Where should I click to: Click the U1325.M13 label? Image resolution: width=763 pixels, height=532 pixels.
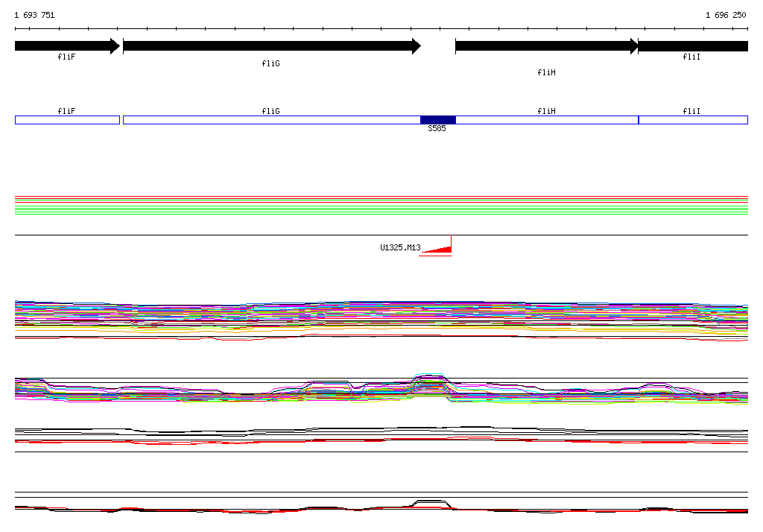[x=400, y=248]
